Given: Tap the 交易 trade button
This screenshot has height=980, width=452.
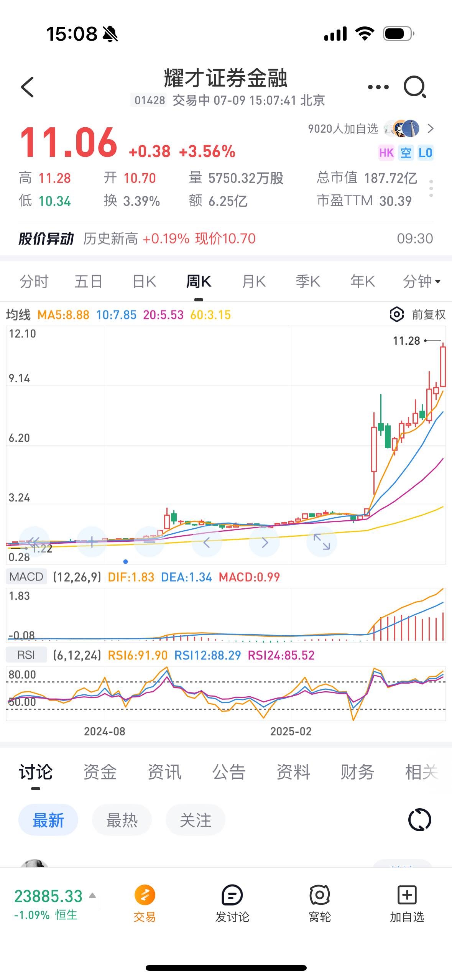Looking at the screenshot, I should 145,904.
